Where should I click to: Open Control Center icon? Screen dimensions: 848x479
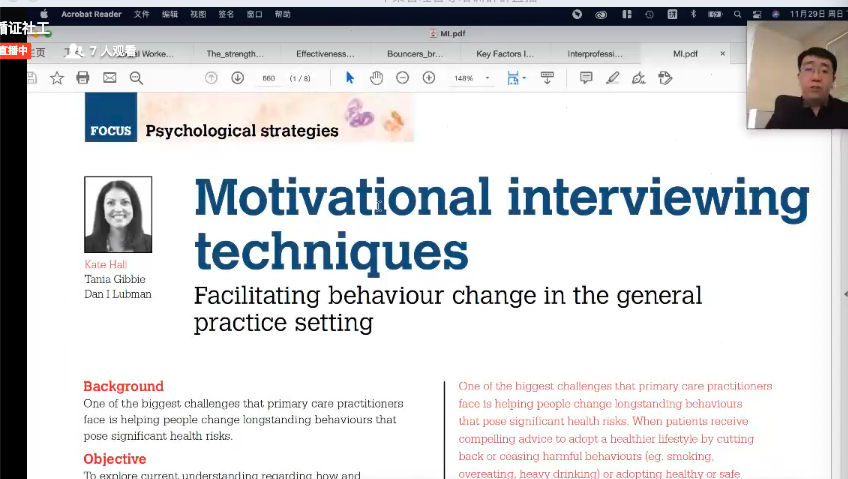[x=757, y=15]
